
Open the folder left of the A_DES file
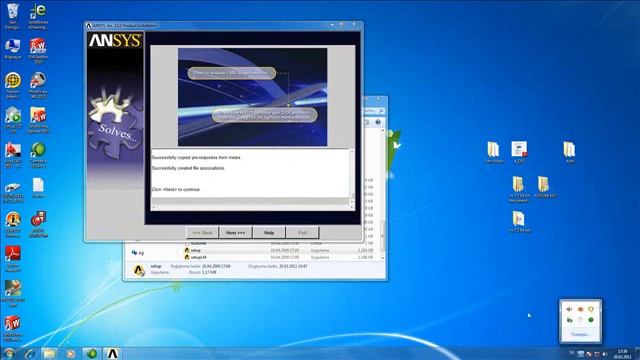494,152
